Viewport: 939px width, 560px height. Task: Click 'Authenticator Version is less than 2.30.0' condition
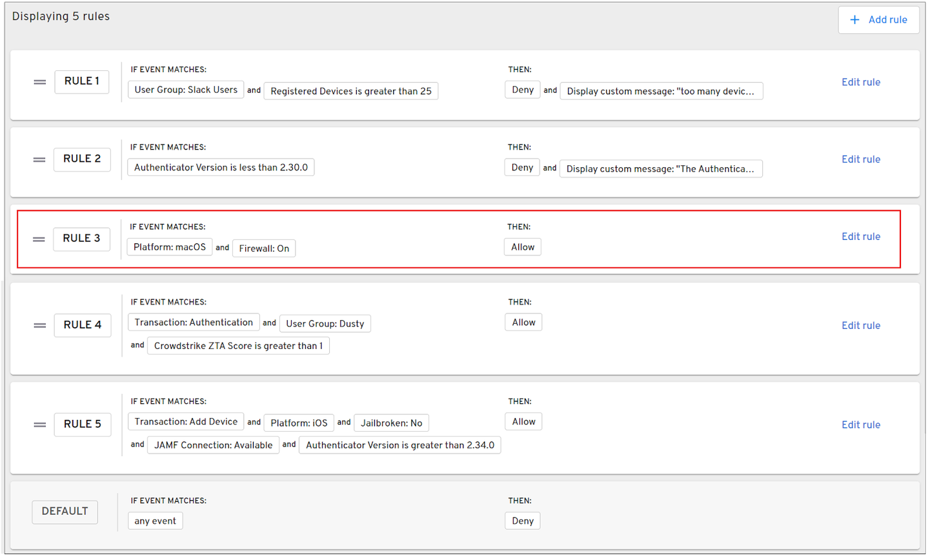point(221,168)
